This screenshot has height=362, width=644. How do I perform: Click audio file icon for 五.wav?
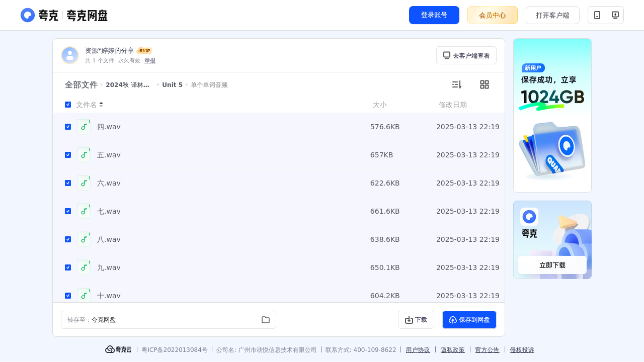pyautogui.click(x=84, y=155)
